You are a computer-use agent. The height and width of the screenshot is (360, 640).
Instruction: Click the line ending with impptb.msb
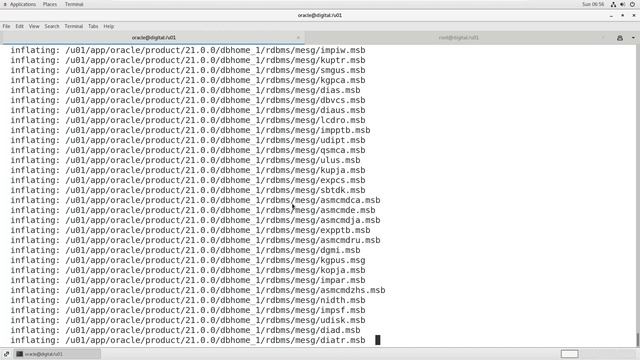190,130
